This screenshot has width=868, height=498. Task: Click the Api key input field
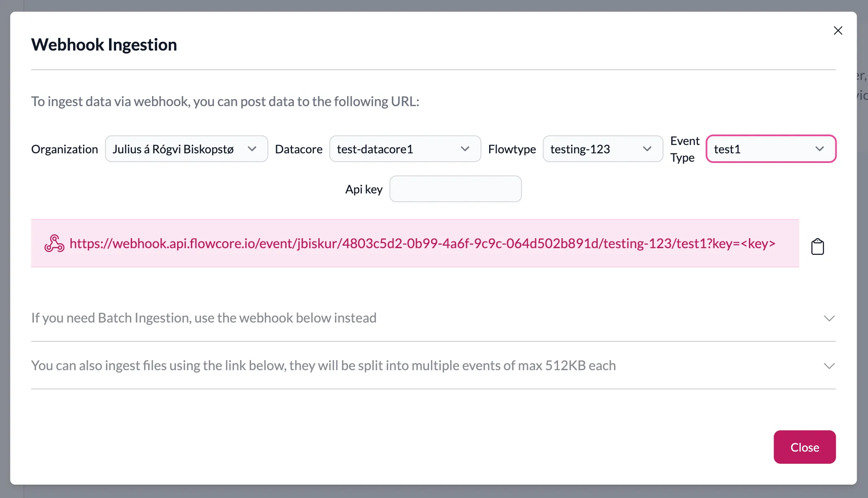coord(455,189)
